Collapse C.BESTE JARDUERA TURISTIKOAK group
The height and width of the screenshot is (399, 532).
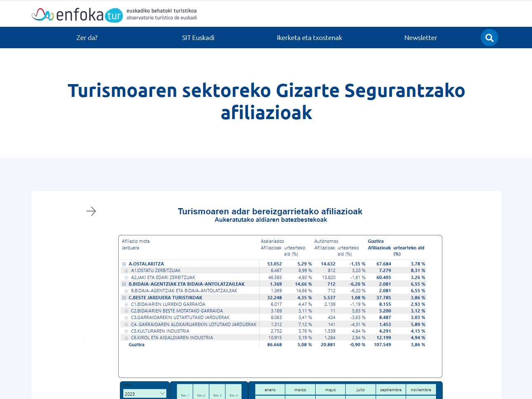click(124, 298)
